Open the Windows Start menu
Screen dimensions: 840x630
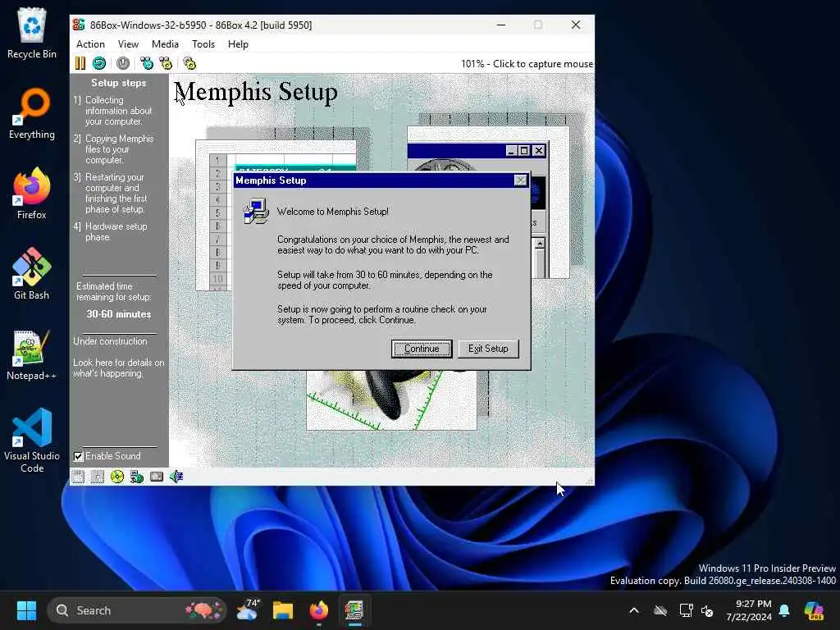[26, 610]
